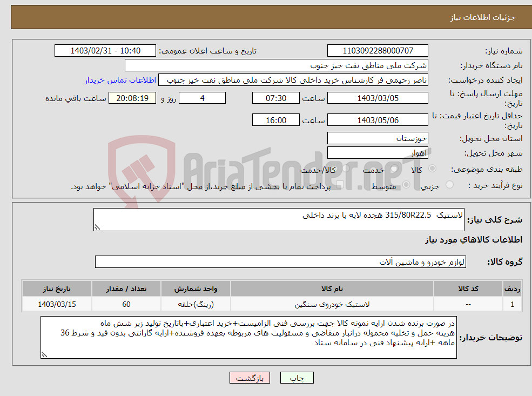Select the متوسط purchase type radio
Screen dimensions: 532x396
(406, 185)
